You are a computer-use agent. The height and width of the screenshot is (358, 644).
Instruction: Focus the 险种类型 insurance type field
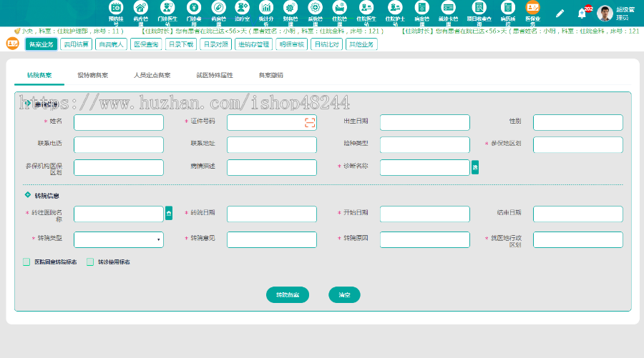pyautogui.click(x=424, y=145)
